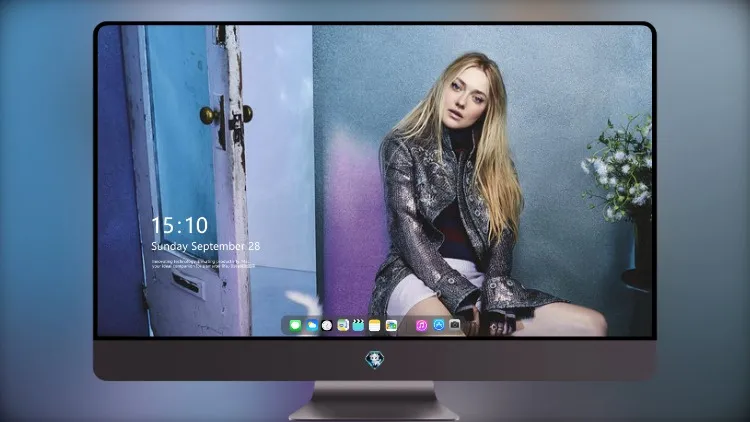Image resolution: width=750 pixels, height=422 pixels.
Task: Open the Camera app in dock
Action: click(454, 325)
